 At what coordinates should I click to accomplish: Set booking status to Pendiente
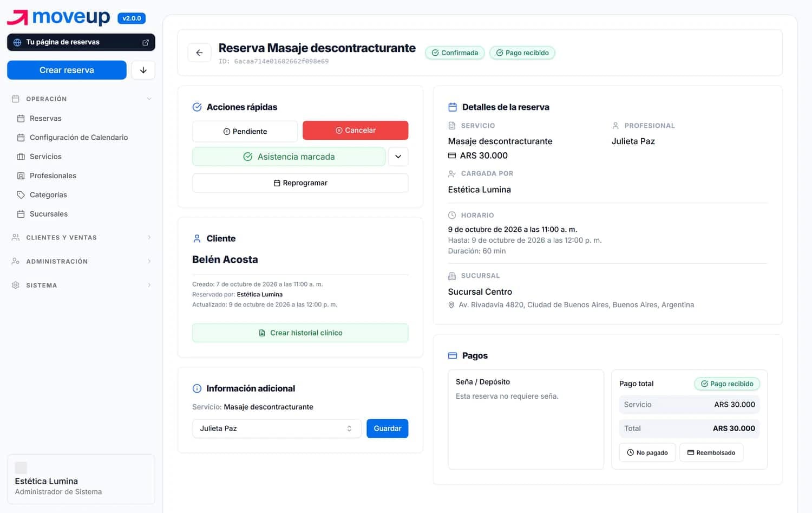pyautogui.click(x=245, y=131)
